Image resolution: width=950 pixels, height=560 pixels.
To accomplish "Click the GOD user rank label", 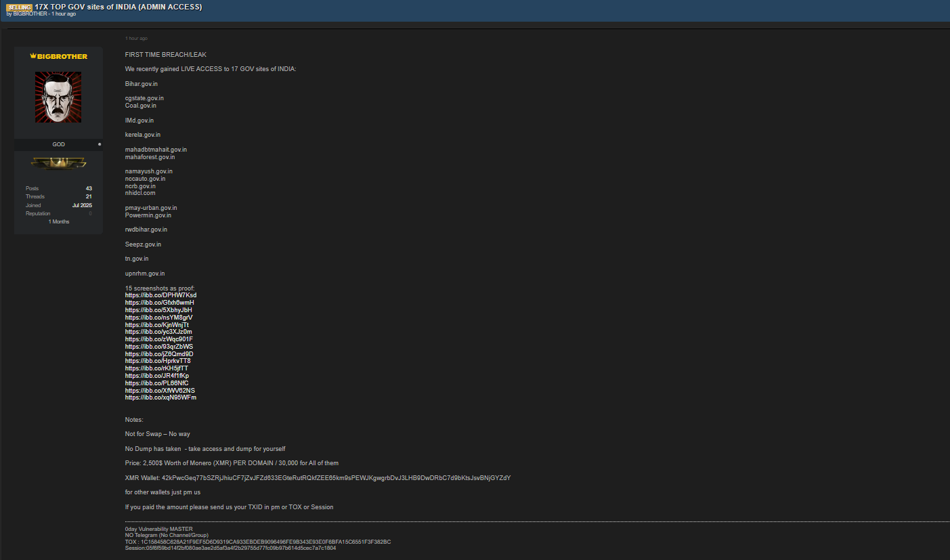I will [58, 144].
